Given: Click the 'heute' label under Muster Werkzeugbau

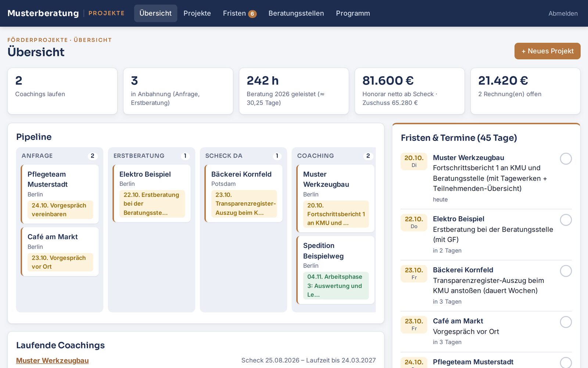Looking at the screenshot, I should click(440, 199).
